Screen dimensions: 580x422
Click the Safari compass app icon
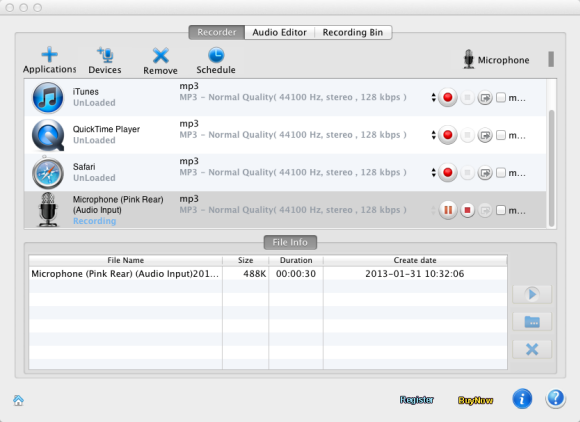pyautogui.click(x=48, y=173)
